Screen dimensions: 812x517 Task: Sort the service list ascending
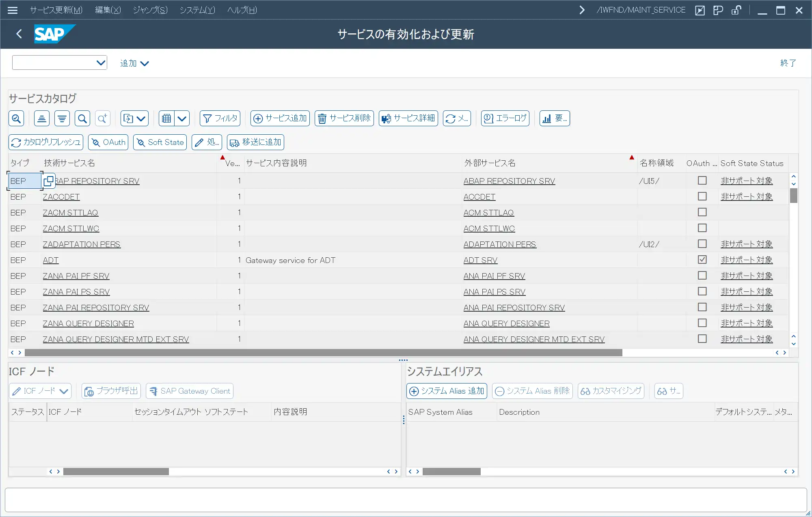(x=41, y=118)
